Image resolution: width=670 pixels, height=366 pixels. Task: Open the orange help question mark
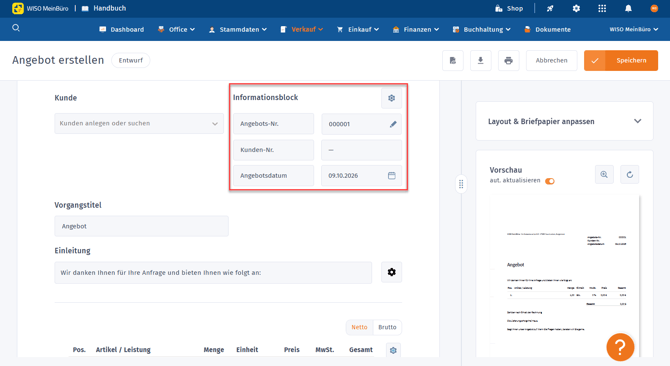point(620,347)
